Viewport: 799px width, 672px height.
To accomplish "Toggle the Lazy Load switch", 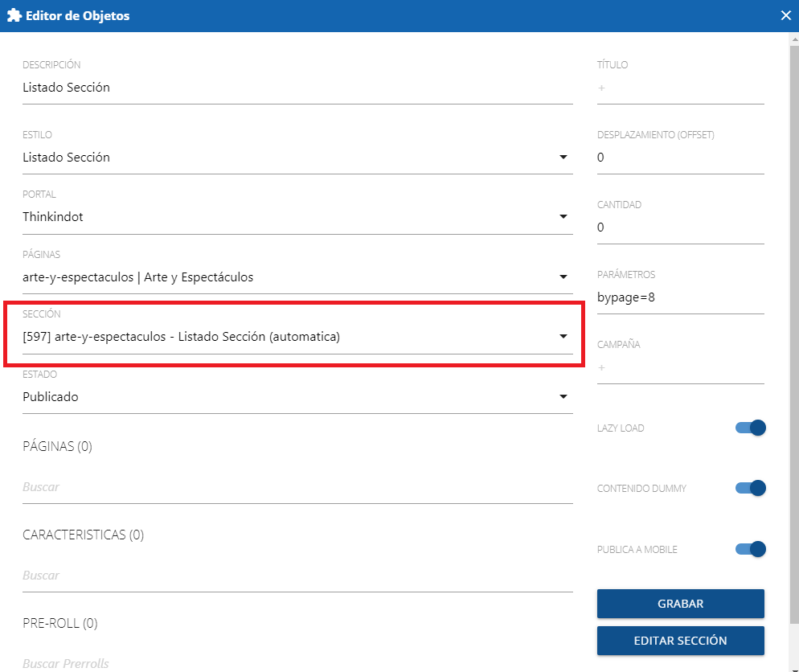I will (x=750, y=428).
